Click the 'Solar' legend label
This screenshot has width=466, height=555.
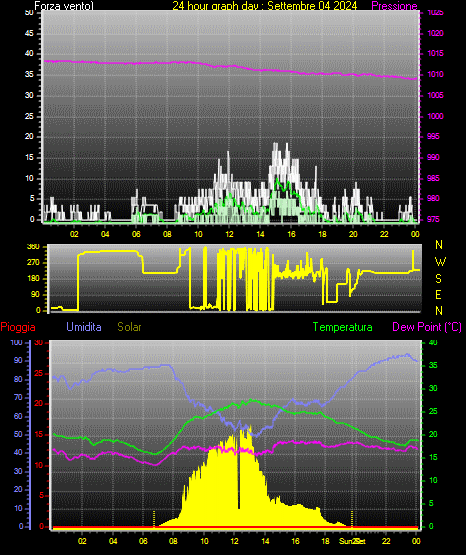coord(129,327)
